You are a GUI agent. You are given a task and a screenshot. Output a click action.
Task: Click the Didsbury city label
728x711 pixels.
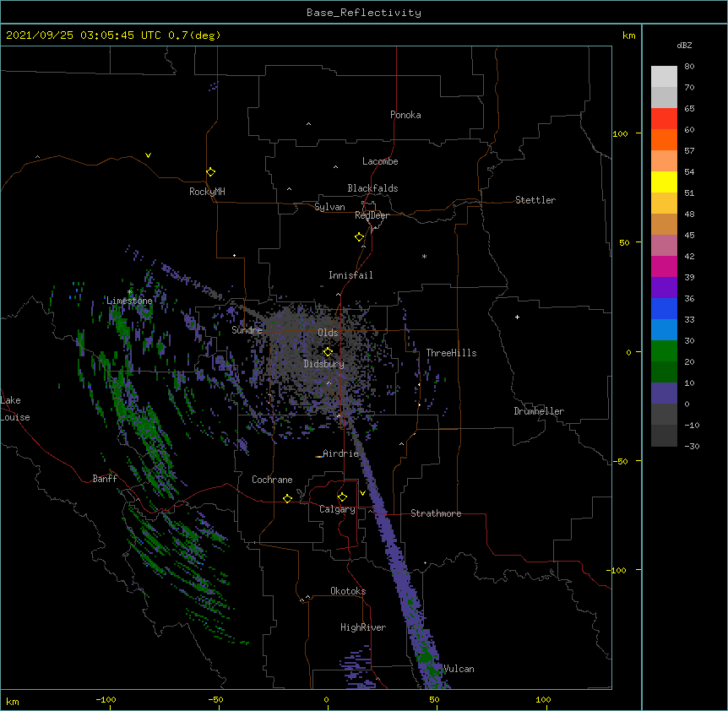pyautogui.click(x=324, y=364)
